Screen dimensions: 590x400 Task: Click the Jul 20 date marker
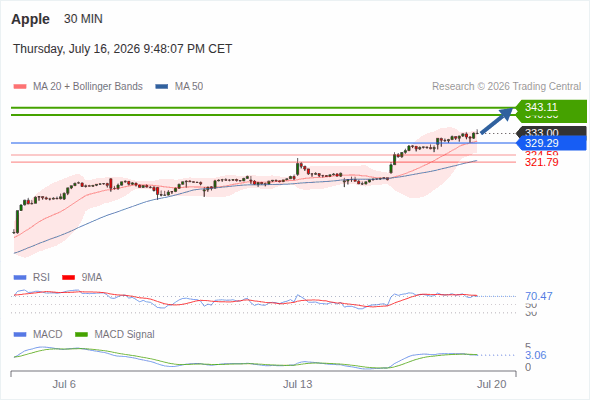tap(492, 384)
